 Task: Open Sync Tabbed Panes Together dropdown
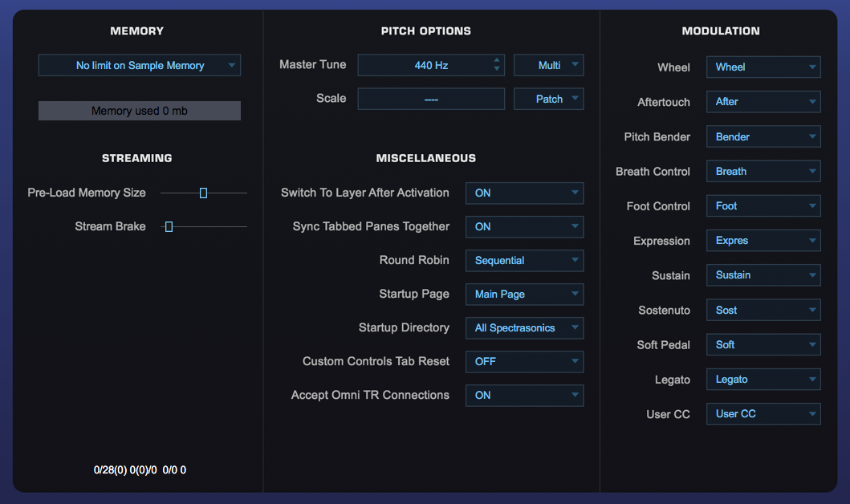[x=524, y=226]
